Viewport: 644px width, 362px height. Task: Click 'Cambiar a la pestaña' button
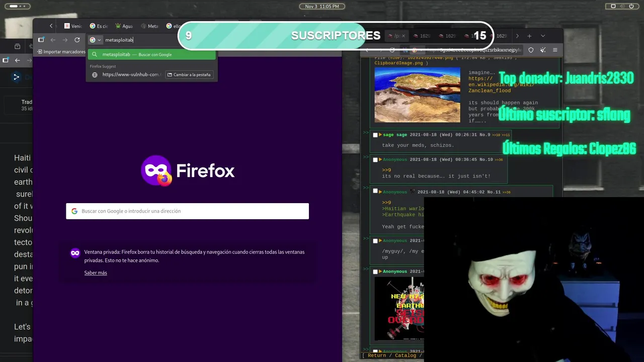(x=189, y=74)
